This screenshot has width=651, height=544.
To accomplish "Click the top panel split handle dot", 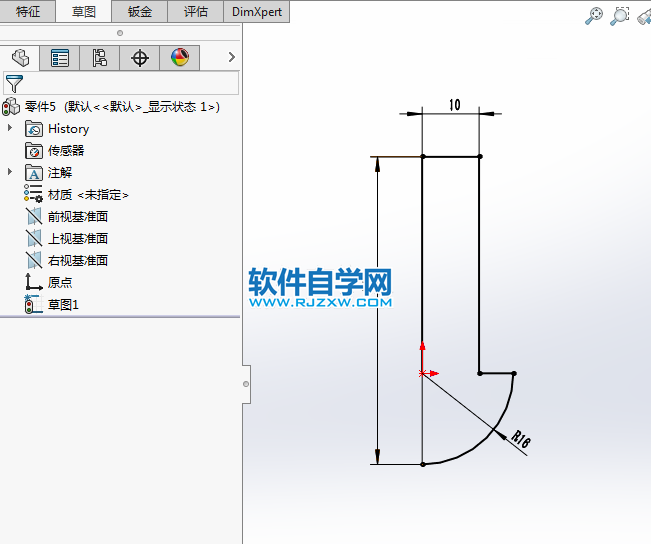I will (120, 33).
